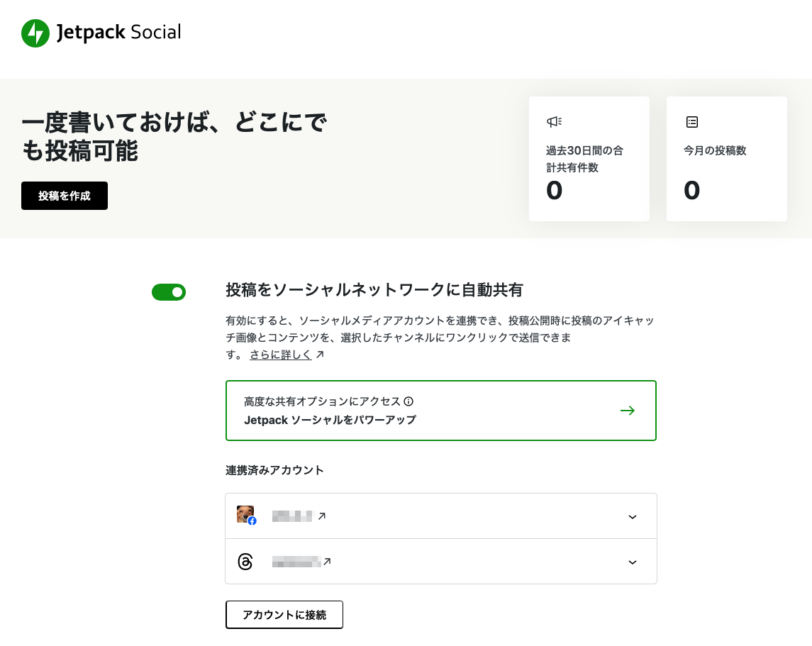
Task: Click the list icon in 今月の投稿数 card
Action: 692,122
